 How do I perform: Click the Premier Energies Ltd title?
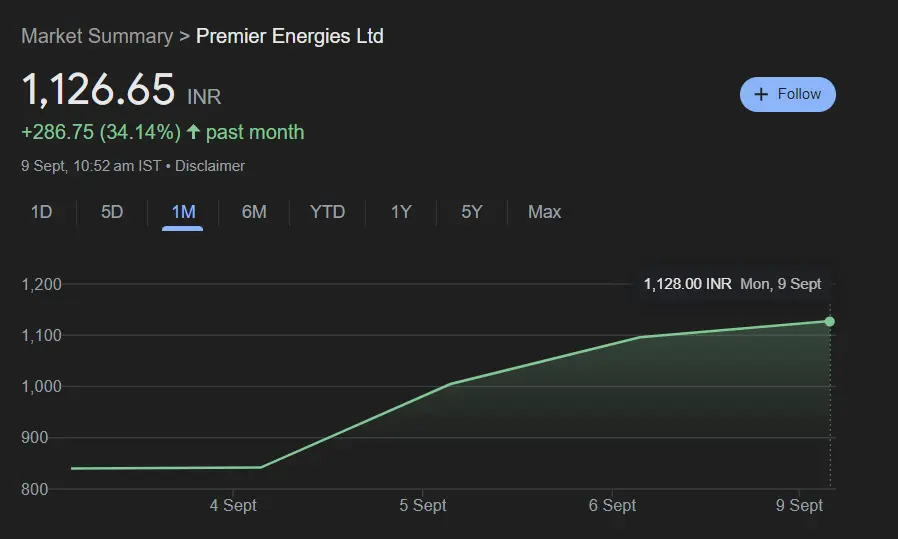[289, 36]
